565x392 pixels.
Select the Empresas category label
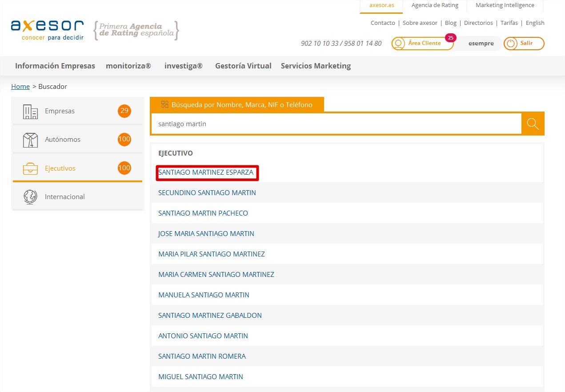pos(60,111)
